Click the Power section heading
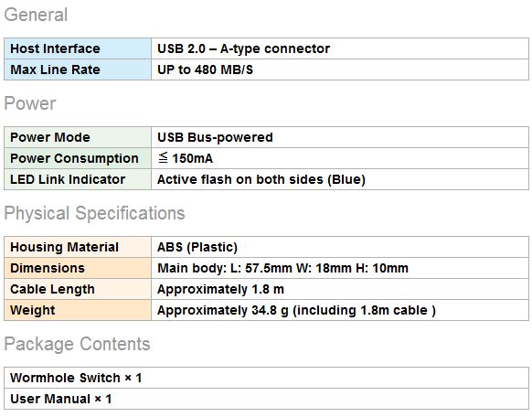This screenshot has width=532, height=417. point(30,103)
